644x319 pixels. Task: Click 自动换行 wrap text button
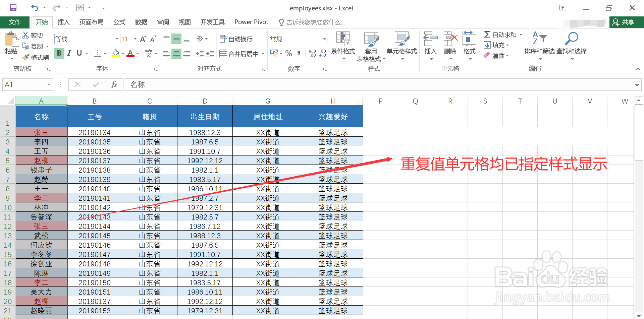pyautogui.click(x=236, y=39)
